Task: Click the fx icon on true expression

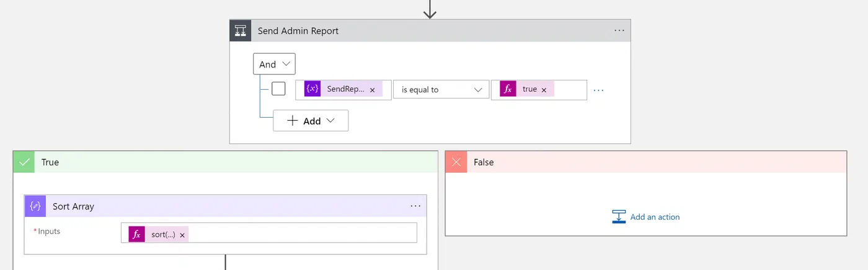Action: (x=508, y=89)
